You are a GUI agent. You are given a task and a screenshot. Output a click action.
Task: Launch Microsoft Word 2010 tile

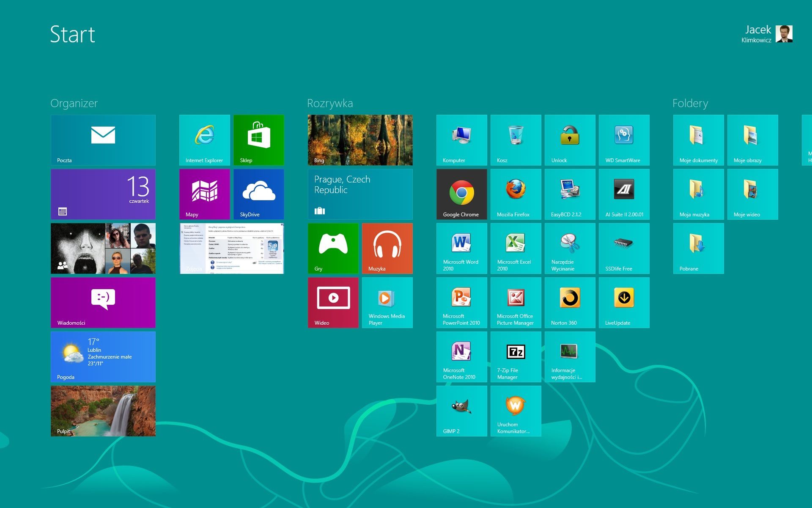pos(462,248)
